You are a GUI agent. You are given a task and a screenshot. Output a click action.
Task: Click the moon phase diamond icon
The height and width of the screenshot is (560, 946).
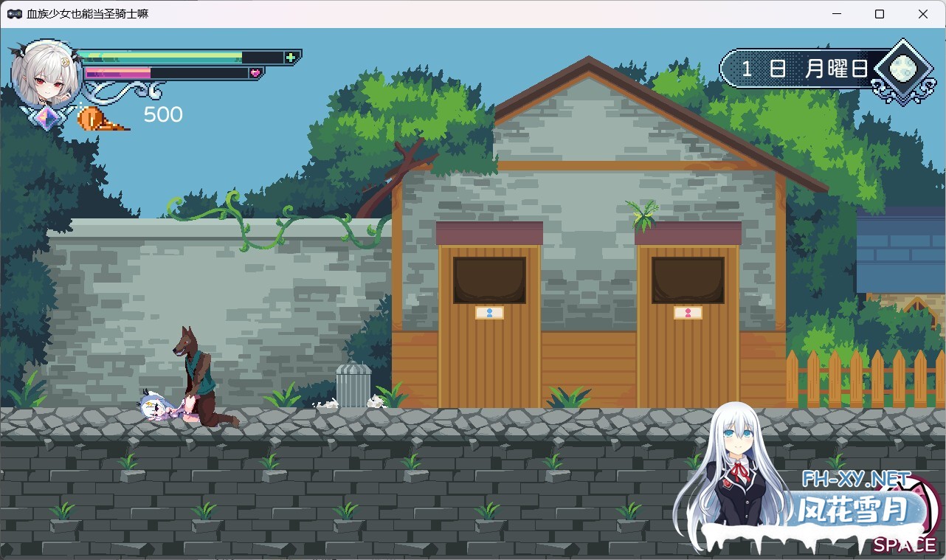(902, 69)
